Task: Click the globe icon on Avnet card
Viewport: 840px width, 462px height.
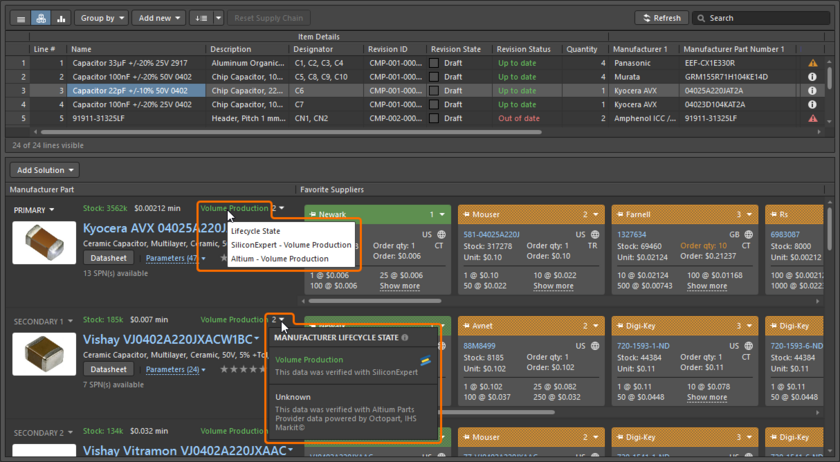Action: tap(595, 346)
